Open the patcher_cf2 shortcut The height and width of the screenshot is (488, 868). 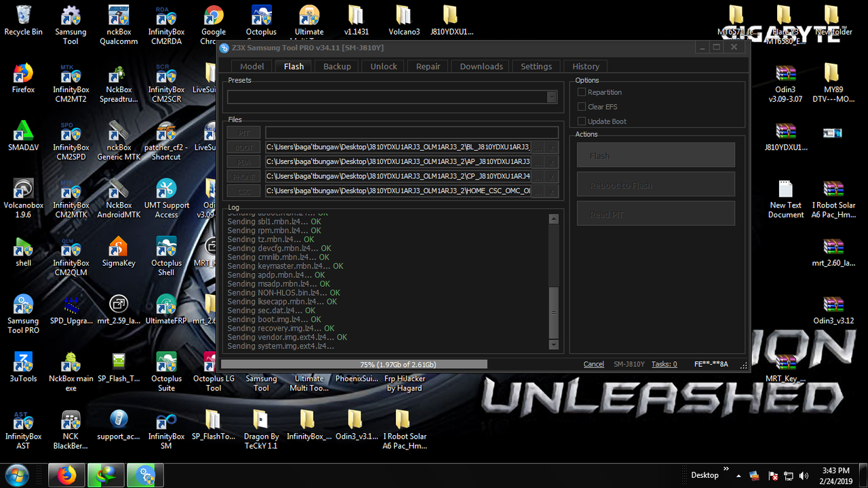pyautogui.click(x=166, y=140)
